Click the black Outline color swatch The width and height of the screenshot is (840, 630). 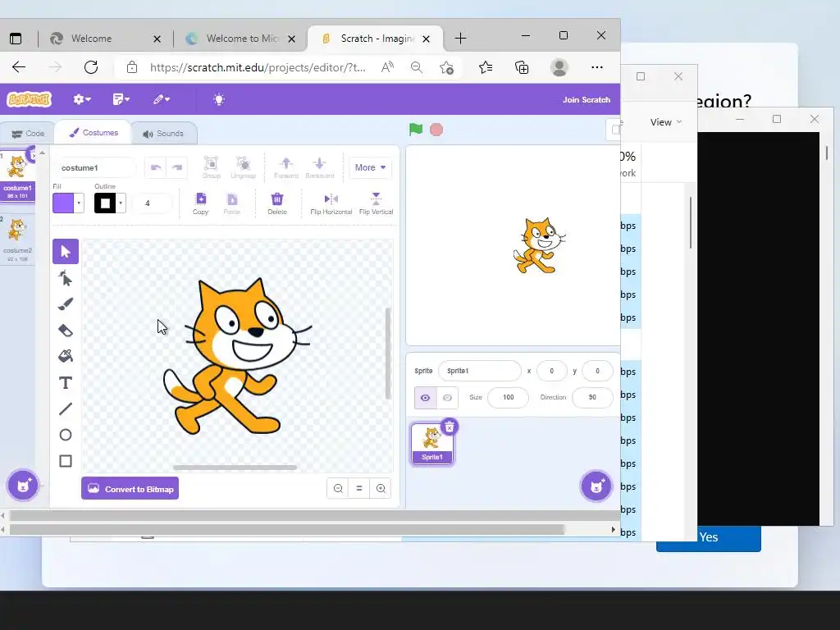[x=105, y=203]
